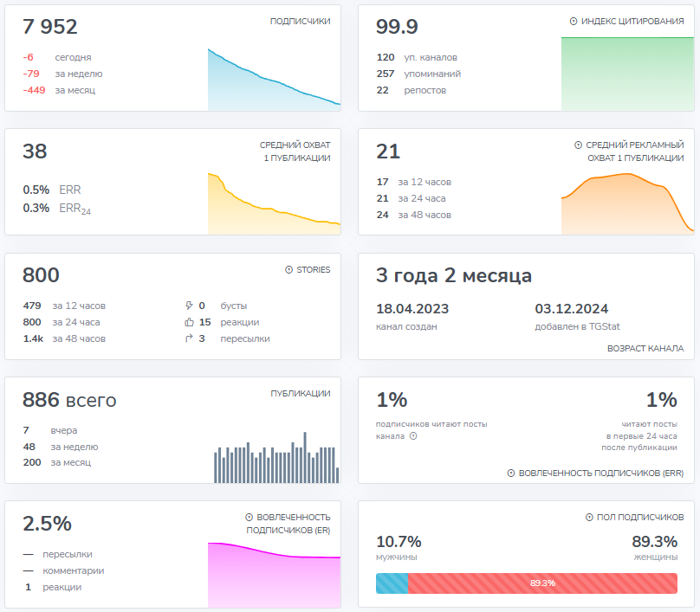Open the ПОДПИСЧИКИ card title
The width and height of the screenshot is (700, 612).
pos(300,22)
